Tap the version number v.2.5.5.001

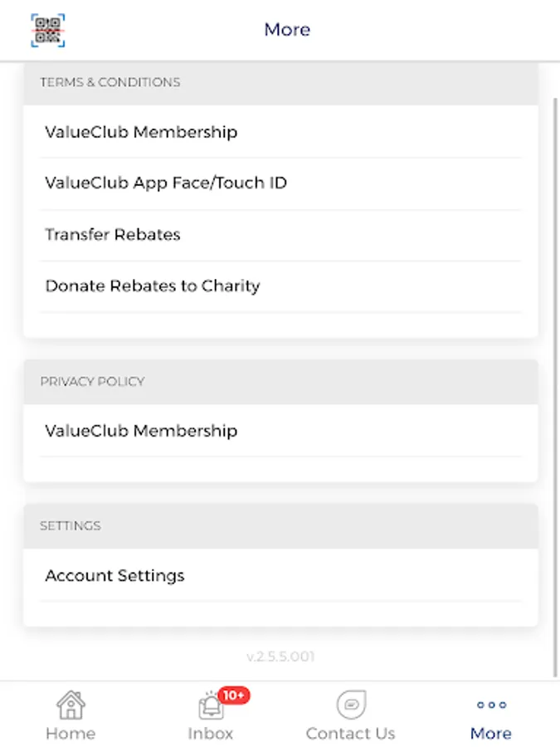(280, 657)
